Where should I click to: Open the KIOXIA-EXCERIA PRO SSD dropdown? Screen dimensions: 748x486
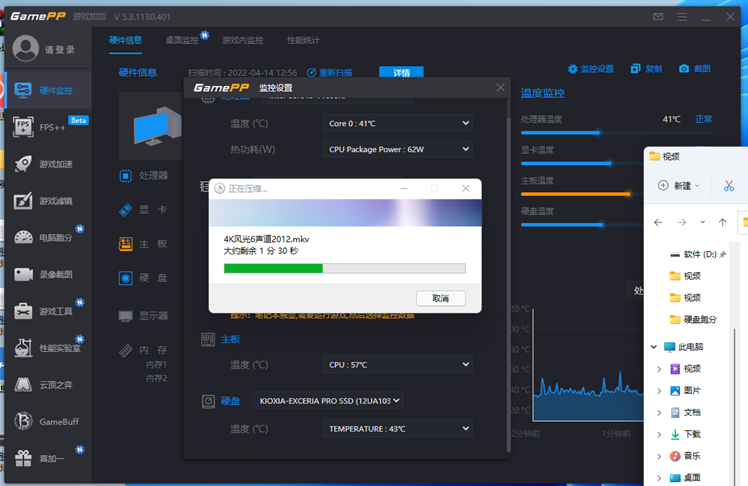coord(328,401)
